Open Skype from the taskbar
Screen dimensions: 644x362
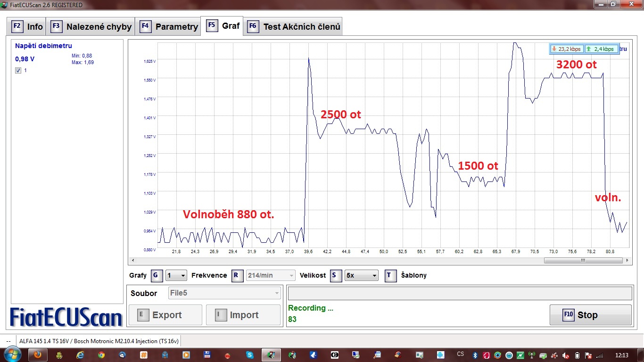(x=249, y=354)
